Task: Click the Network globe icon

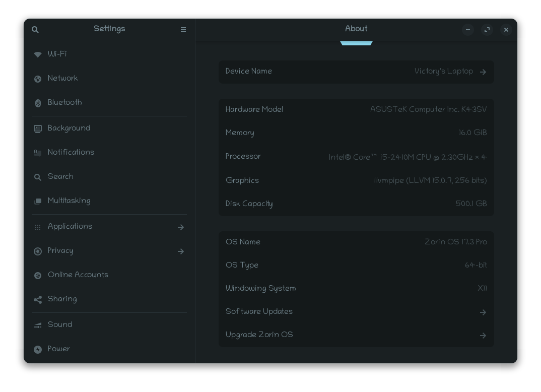Action: click(38, 79)
